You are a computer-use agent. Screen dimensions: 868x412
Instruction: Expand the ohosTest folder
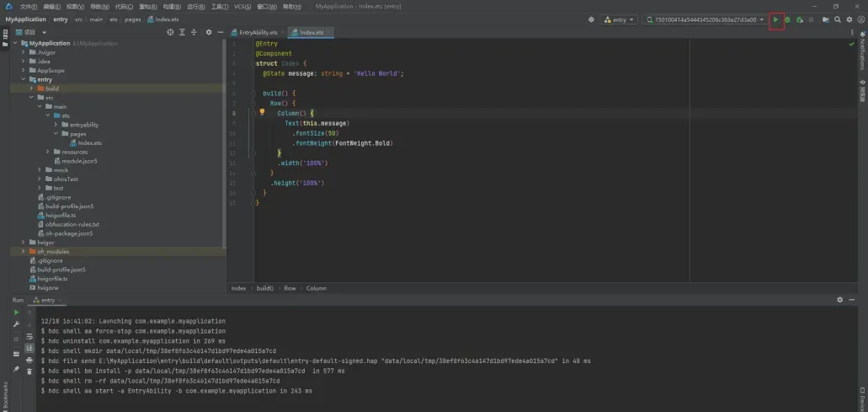pos(40,179)
